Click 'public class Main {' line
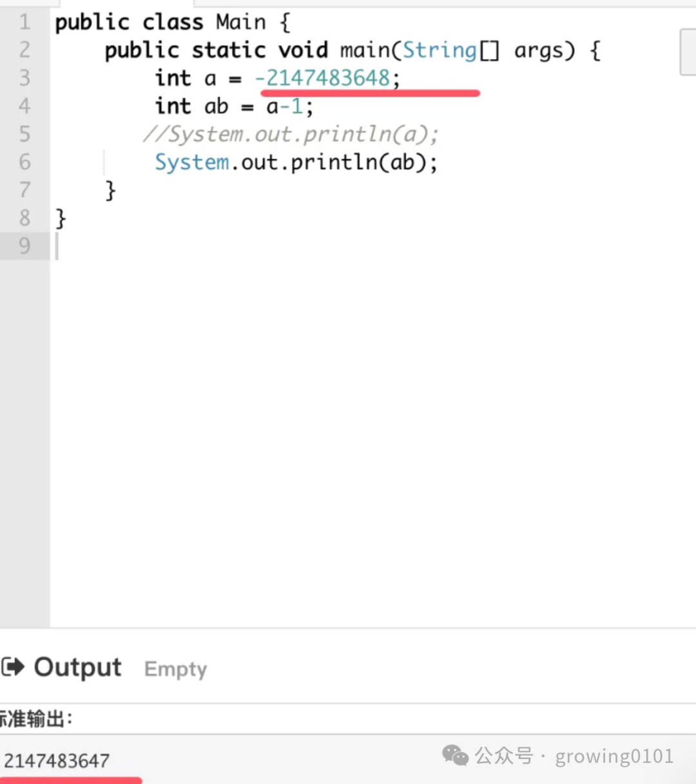This screenshot has width=696, height=784. tap(173, 23)
